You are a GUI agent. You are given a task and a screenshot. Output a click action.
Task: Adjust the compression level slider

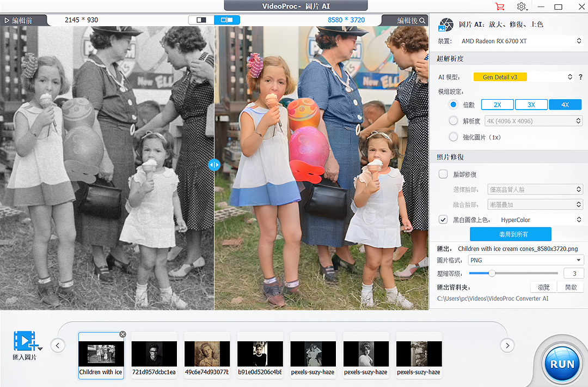point(492,273)
